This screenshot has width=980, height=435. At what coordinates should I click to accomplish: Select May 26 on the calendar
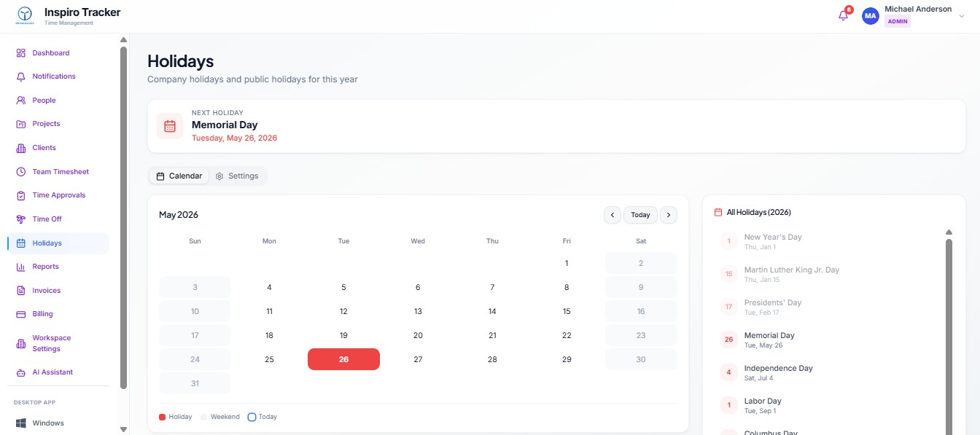[x=343, y=359]
